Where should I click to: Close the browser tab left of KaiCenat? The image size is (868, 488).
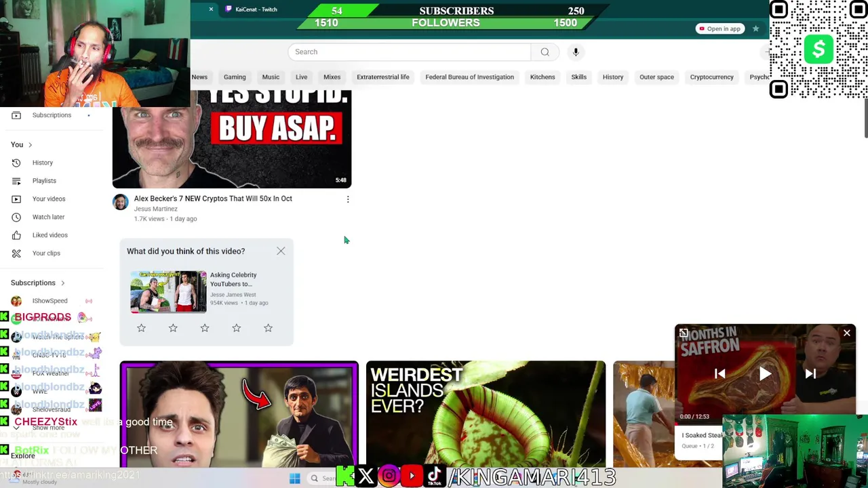[211, 9]
